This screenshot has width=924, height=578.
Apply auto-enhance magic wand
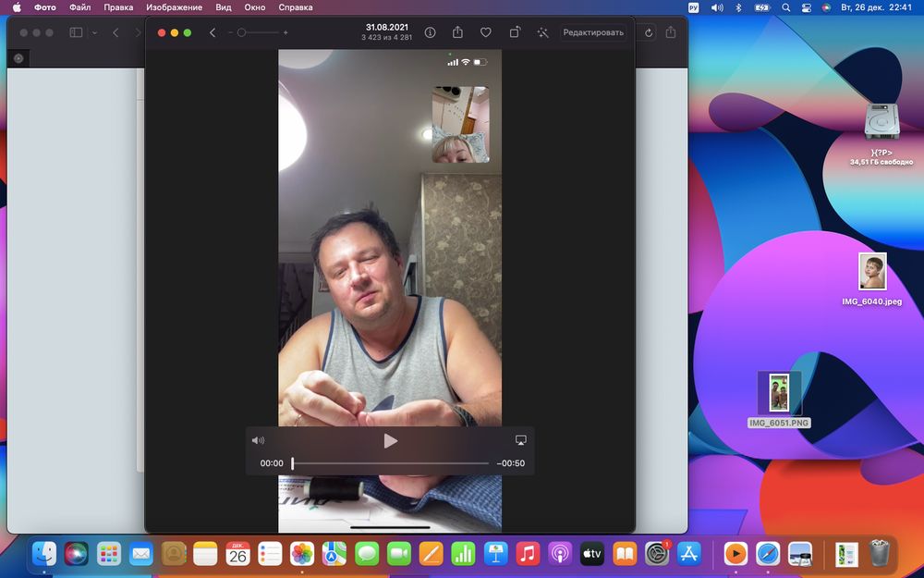(x=542, y=32)
